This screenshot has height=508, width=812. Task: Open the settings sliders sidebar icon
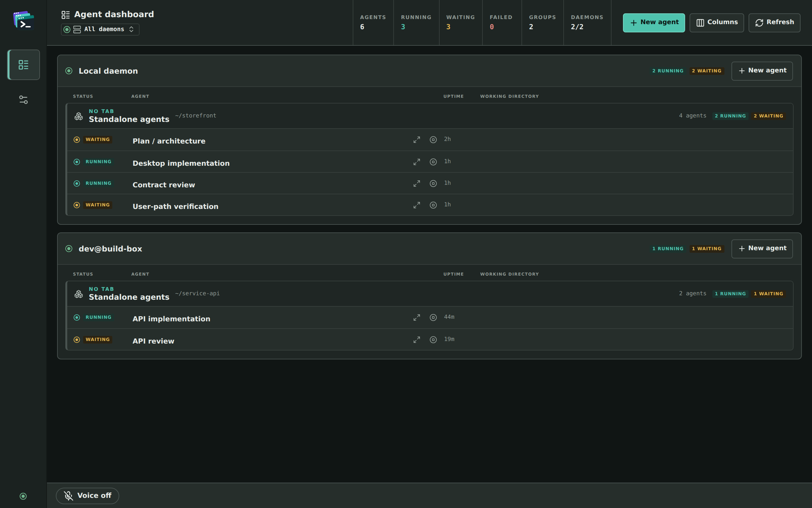[x=23, y=100]
